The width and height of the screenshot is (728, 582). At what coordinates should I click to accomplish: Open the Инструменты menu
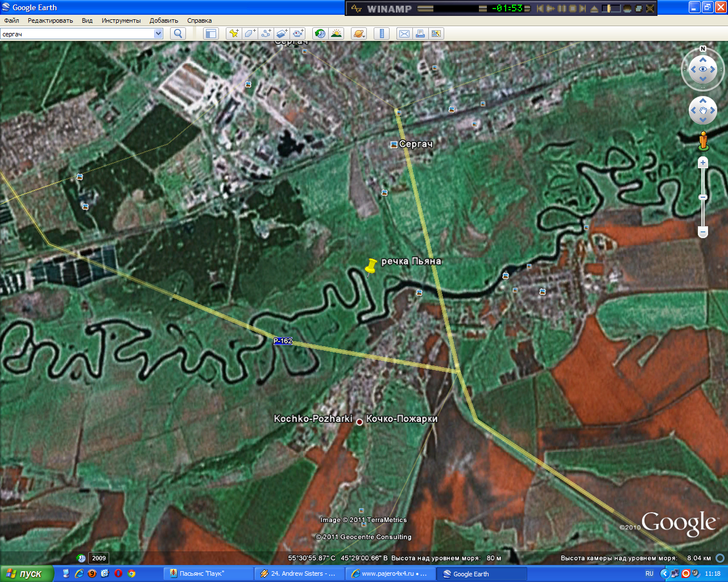point(121,20)
